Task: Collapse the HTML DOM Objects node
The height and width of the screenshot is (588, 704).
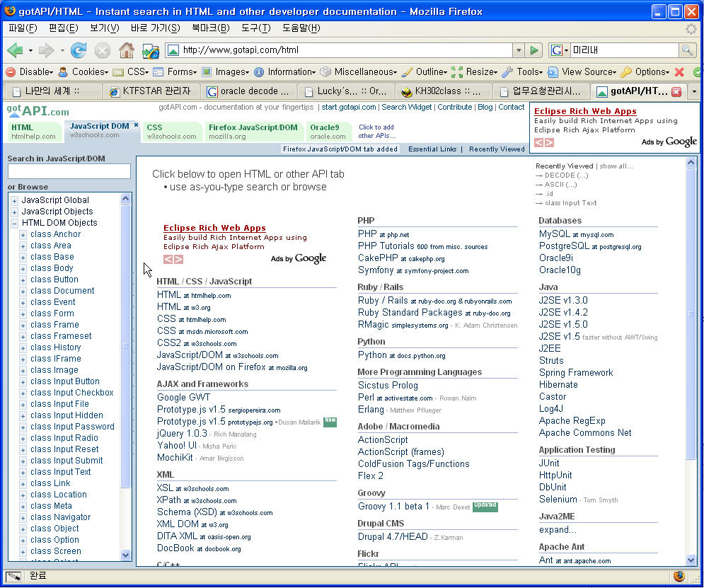Action: 14,223
